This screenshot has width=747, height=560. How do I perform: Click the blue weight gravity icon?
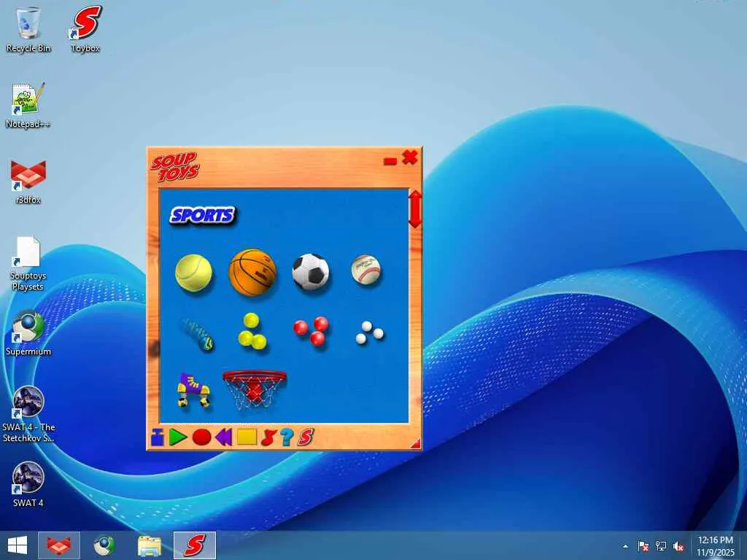[x=158, y=437]
